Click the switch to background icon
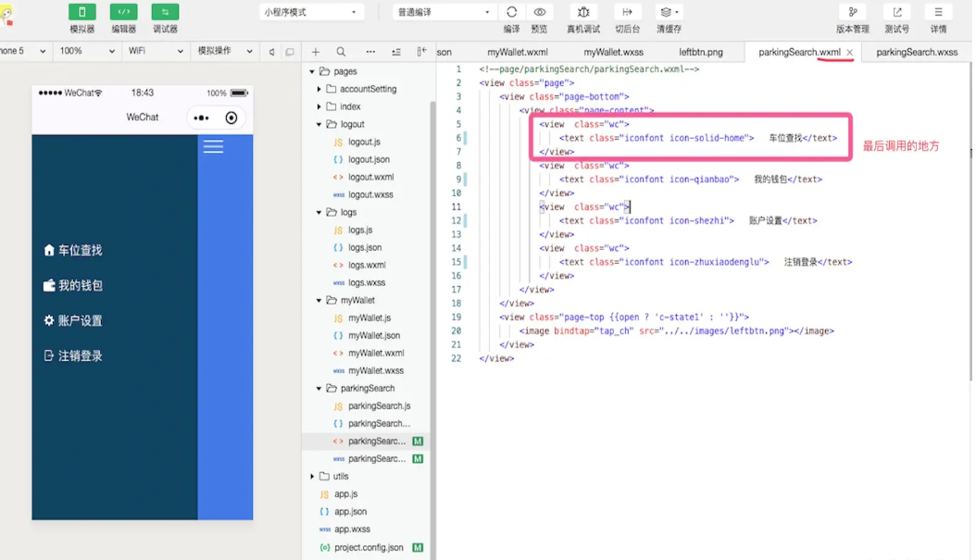This screenshot has width=976, height=560. click(627, 12)
